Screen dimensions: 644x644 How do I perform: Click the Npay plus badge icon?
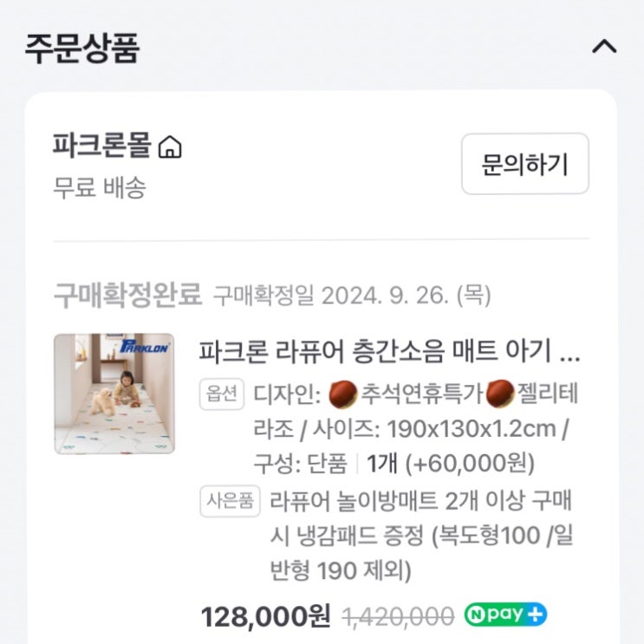click(505, 615)
